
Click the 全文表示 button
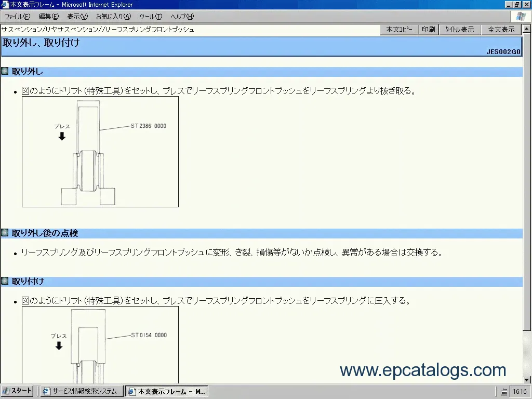501,30
